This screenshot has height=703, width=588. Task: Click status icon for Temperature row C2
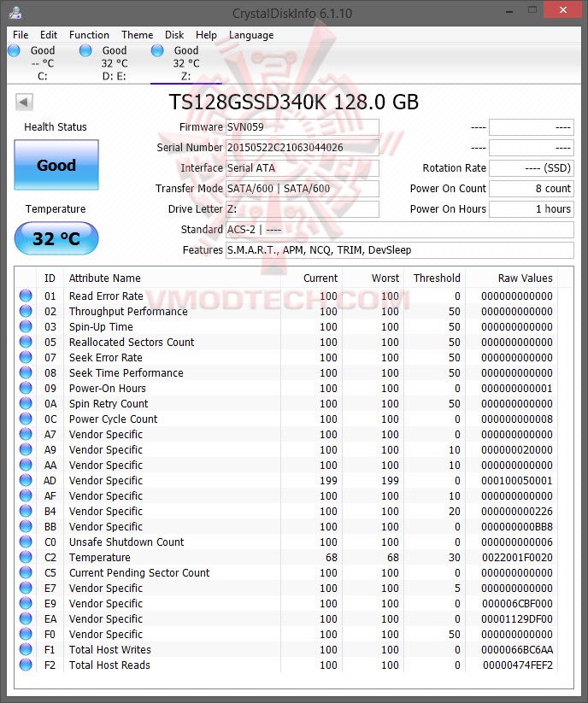pos(26,557)
